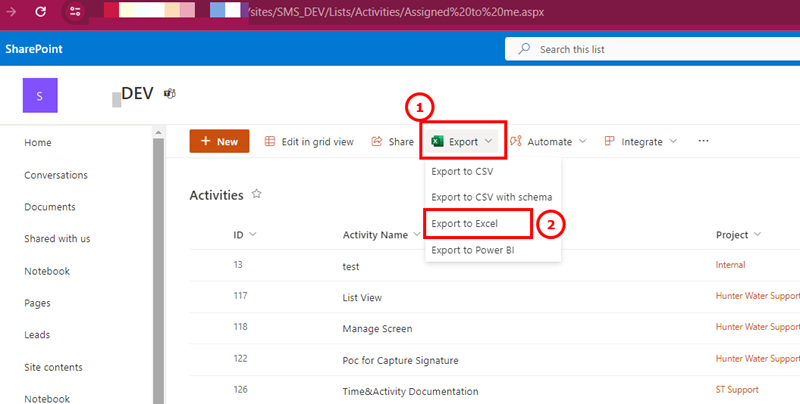Expand the Integrate dropdown chevron
The height and width of the screenshot is (404, 800).
point(673,141)
